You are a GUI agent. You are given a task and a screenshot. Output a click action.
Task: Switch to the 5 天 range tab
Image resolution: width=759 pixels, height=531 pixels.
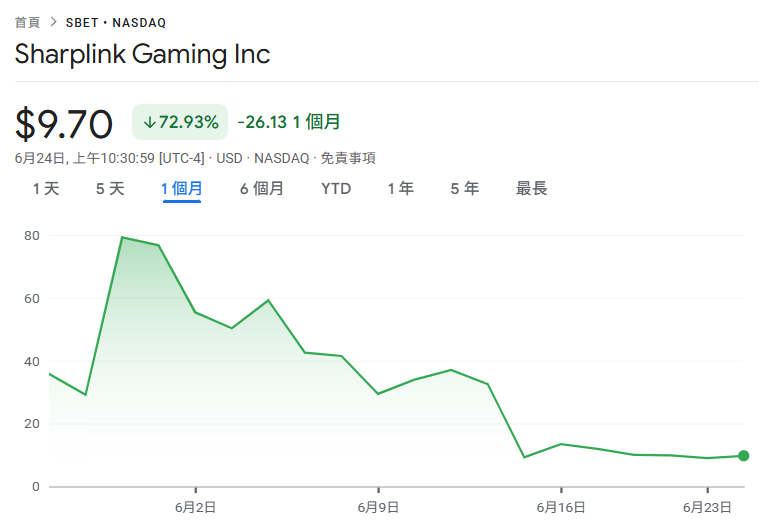110,188
